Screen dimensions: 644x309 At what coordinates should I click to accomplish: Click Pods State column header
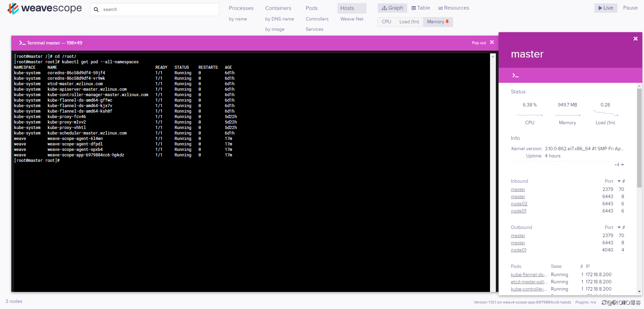pyautogui.click(x=556, y=266)
